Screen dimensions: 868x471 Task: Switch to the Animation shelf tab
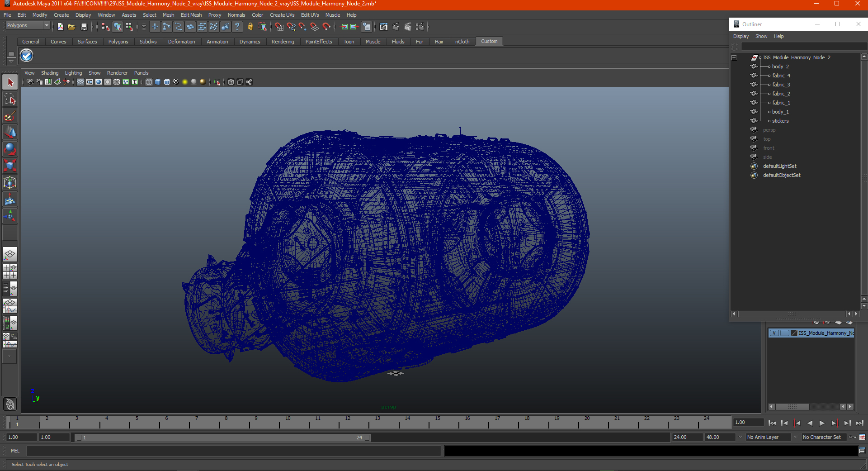click(x=217, y=42)
